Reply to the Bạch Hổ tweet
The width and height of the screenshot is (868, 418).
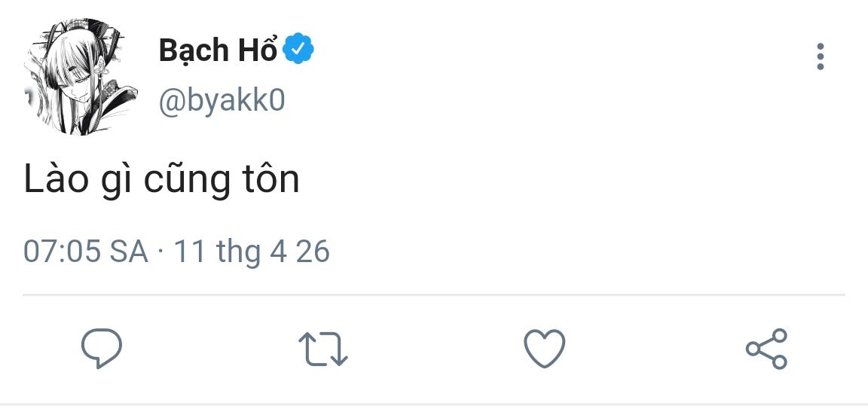coord(101,349)
